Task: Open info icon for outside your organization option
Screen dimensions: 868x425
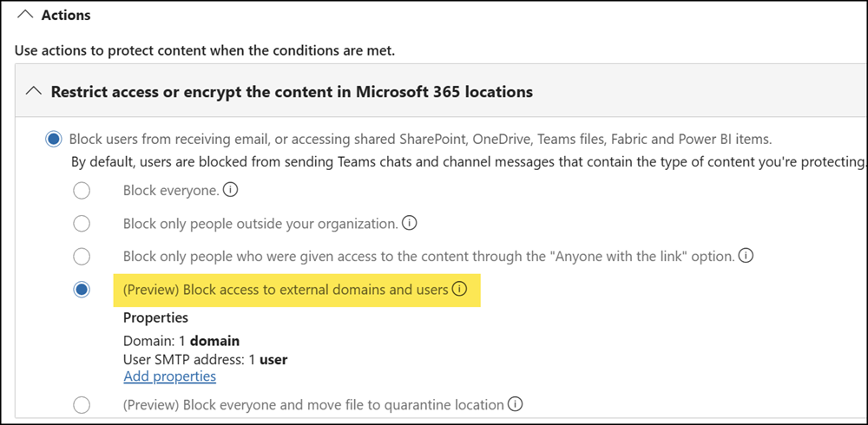Action: 409,224
